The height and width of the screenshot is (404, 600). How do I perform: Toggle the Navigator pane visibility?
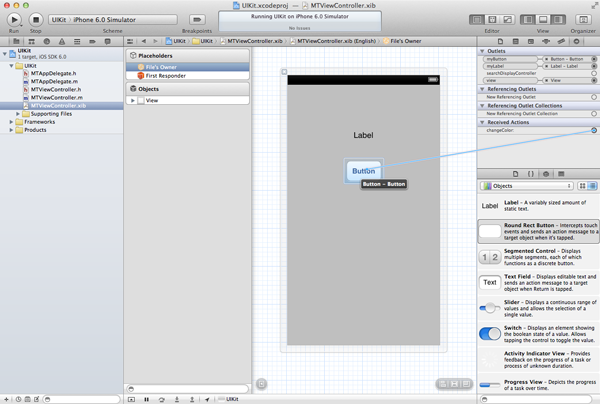[527, 20]
